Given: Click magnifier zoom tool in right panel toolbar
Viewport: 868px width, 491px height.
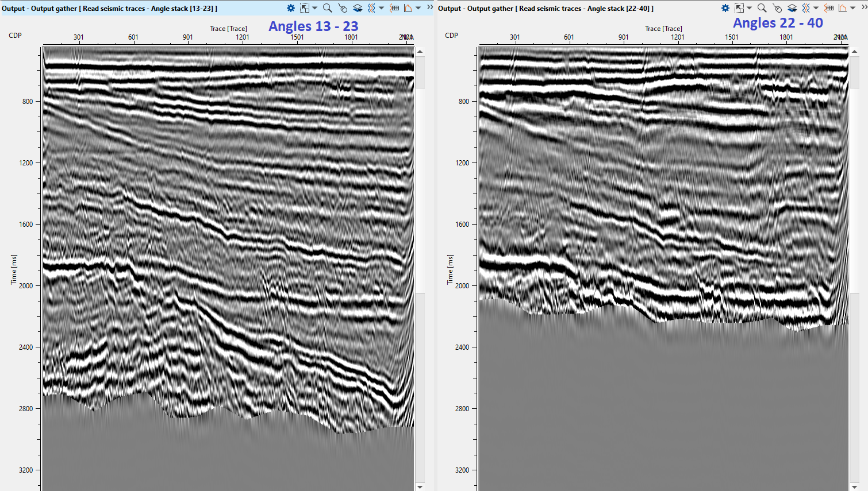Looking at the screenshot, I should pos(762,8).
